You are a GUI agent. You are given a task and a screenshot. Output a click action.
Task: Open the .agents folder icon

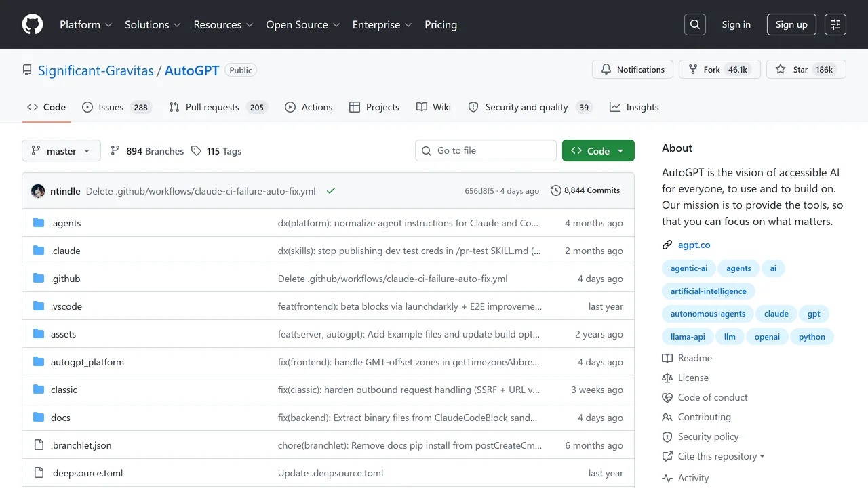tap(39, 223)
